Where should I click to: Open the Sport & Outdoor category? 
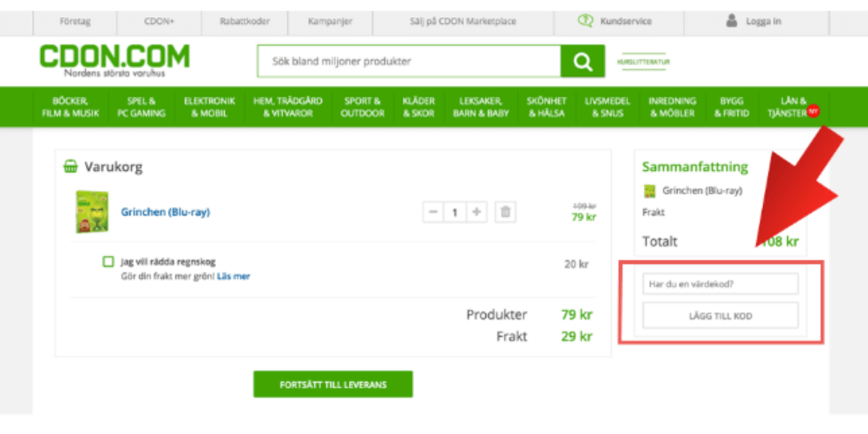coord(363,108)
